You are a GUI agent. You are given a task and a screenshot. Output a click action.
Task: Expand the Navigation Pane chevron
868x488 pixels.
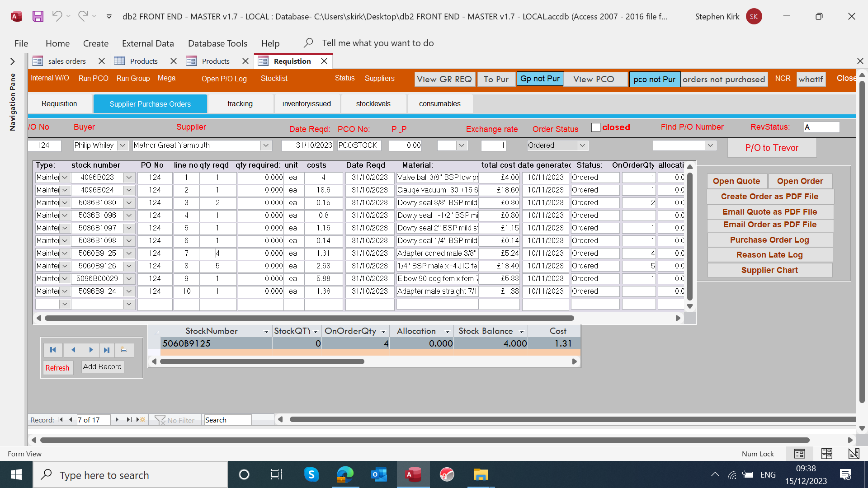coord(13,61)
